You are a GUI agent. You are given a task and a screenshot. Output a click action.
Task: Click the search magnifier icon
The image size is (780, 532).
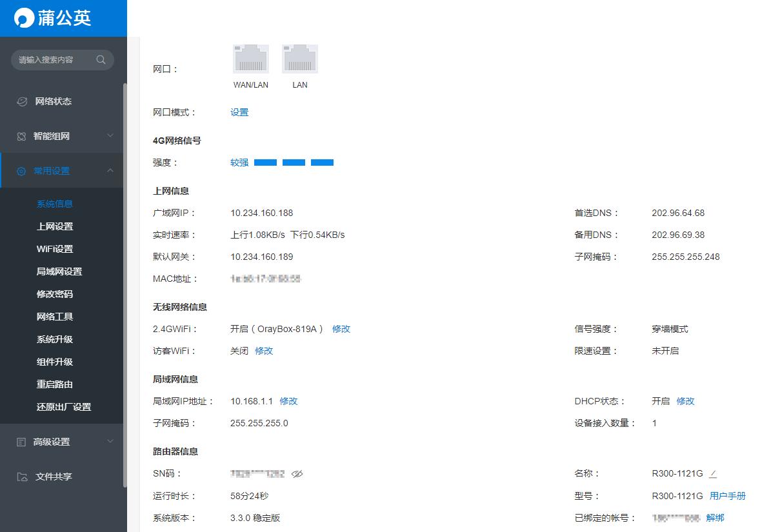pyautogui.click(x=101, y=59)
